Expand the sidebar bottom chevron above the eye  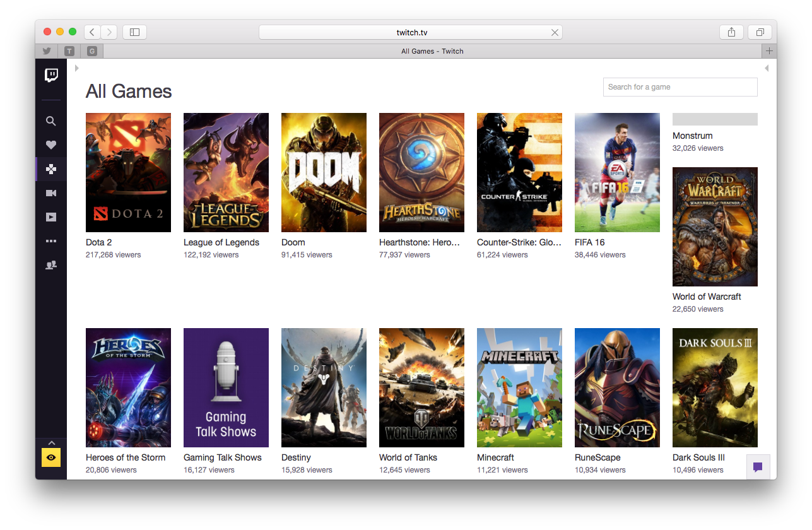[52, 442]
